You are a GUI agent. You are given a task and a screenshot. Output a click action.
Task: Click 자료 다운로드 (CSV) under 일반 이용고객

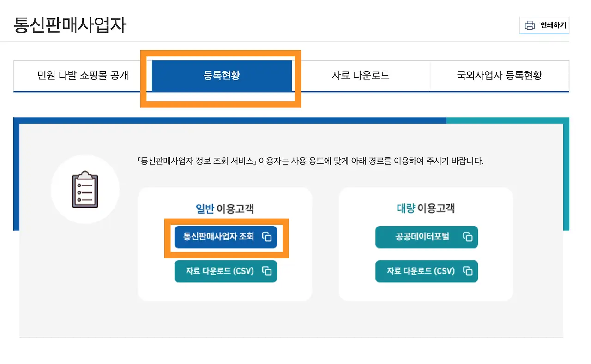point(225,271)
